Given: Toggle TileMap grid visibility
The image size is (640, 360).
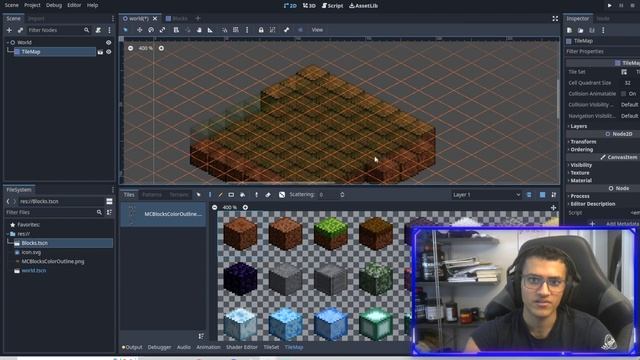Looking at the screenshot, I should click(x=542, y=195).
